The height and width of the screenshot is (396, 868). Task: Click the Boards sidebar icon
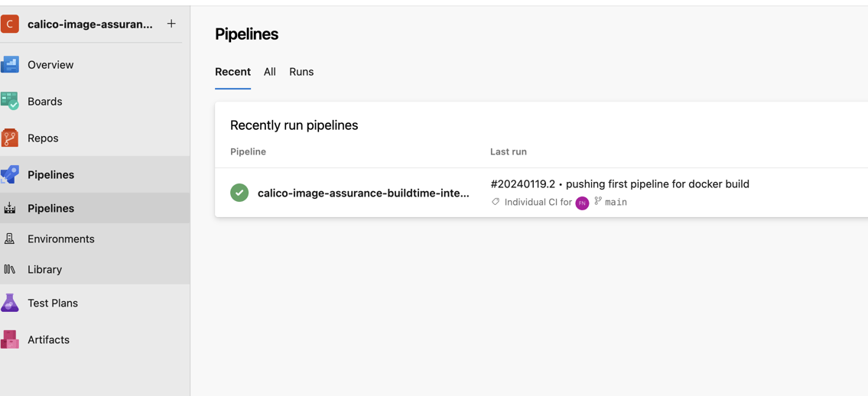[9, 101]
